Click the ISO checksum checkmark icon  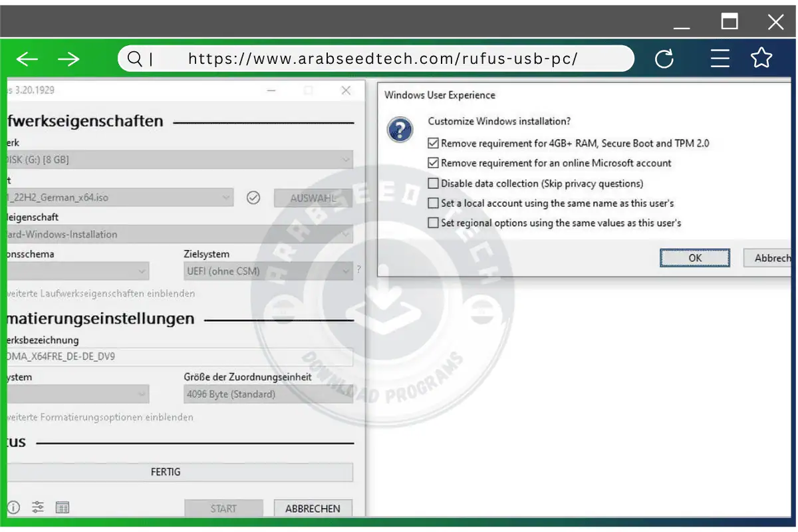(253, 198)
